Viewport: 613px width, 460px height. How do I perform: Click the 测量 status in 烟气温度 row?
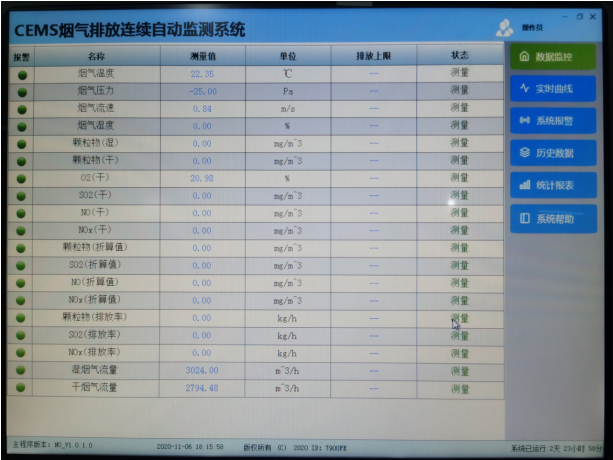460,72
